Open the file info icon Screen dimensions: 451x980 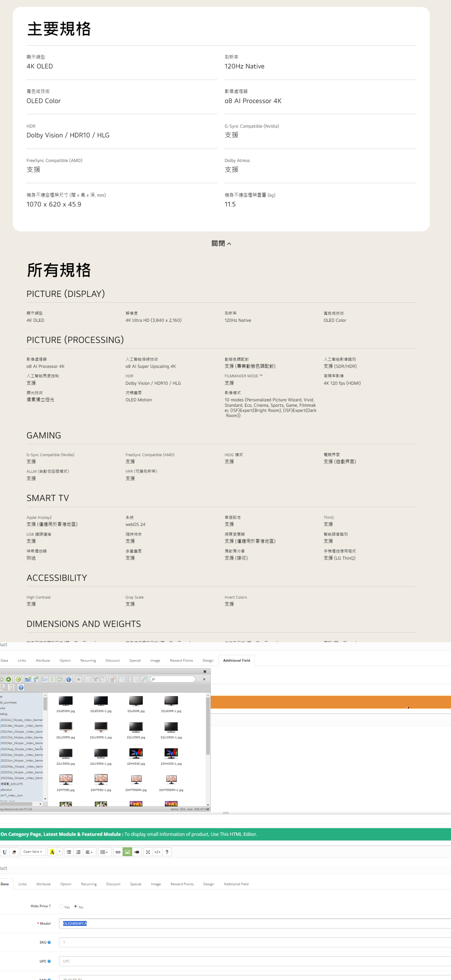tap(69, 679)
